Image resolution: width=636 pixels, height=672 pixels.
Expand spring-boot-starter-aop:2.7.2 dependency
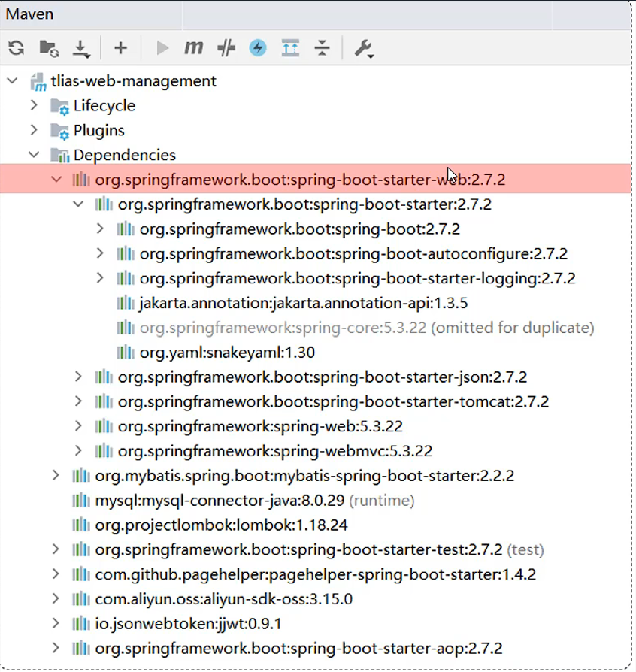(56, 648)
